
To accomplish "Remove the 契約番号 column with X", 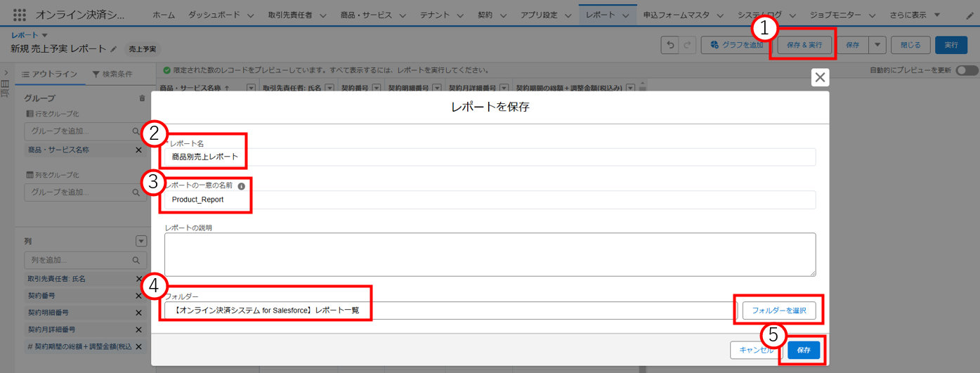I will pyautogui.click(x=138, y=296).
